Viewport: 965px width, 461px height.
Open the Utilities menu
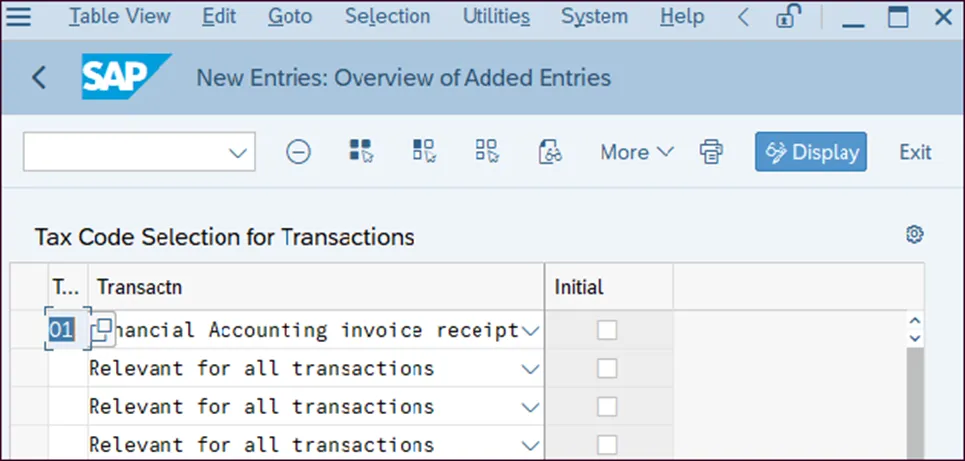coord(496,17)
